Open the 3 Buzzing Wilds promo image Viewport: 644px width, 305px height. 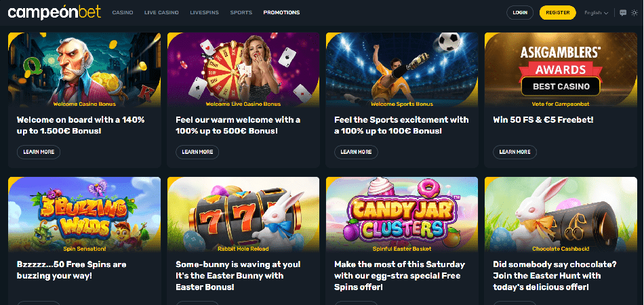coord(85,214)
